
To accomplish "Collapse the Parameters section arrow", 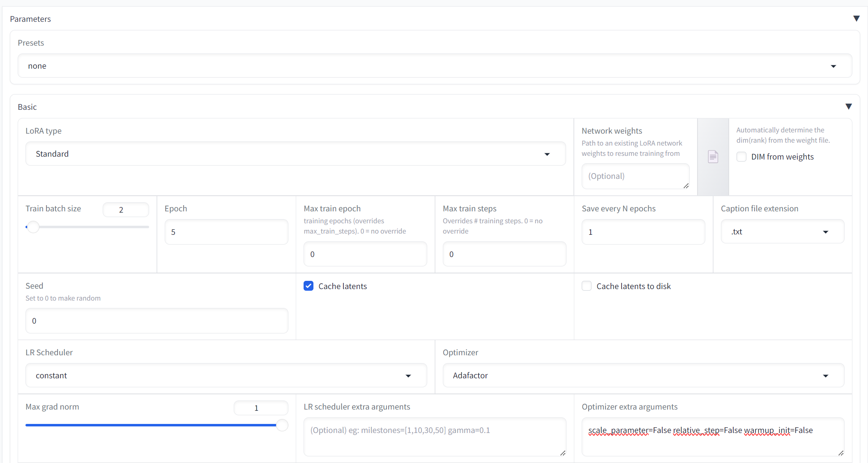I will click(x=856, y=19).
